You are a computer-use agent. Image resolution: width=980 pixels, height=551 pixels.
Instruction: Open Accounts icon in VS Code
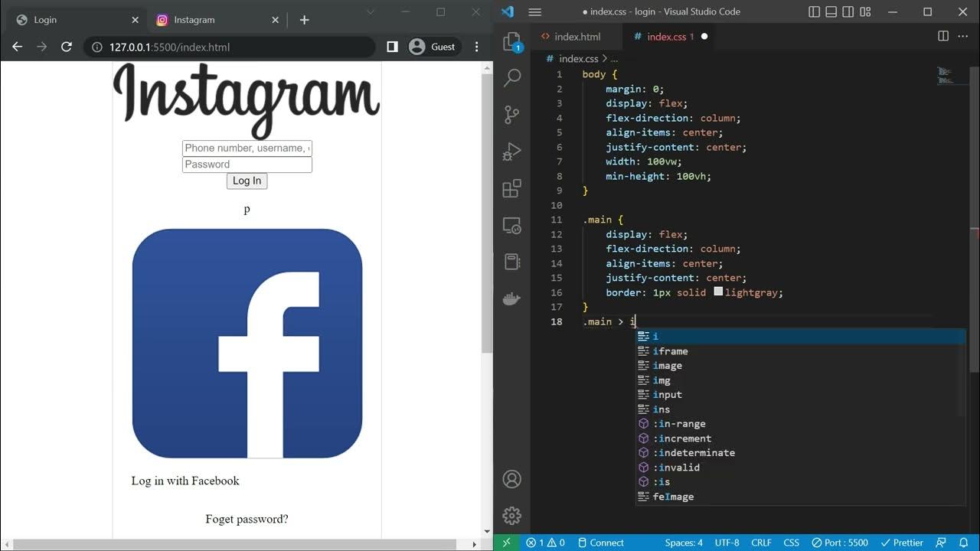[x=512, y=479]
